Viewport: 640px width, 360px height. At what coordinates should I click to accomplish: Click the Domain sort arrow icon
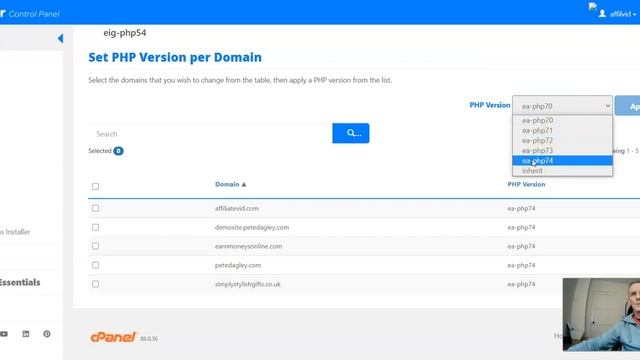click(244, 184)
